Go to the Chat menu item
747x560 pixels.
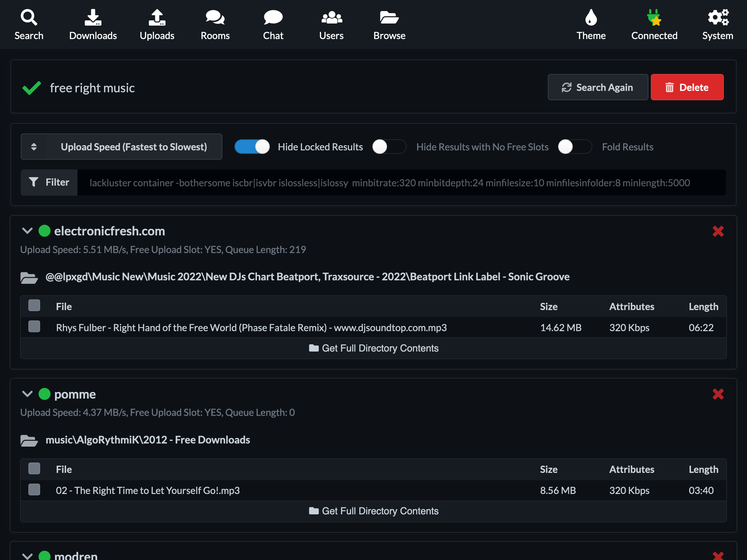[x=273, y=24]
